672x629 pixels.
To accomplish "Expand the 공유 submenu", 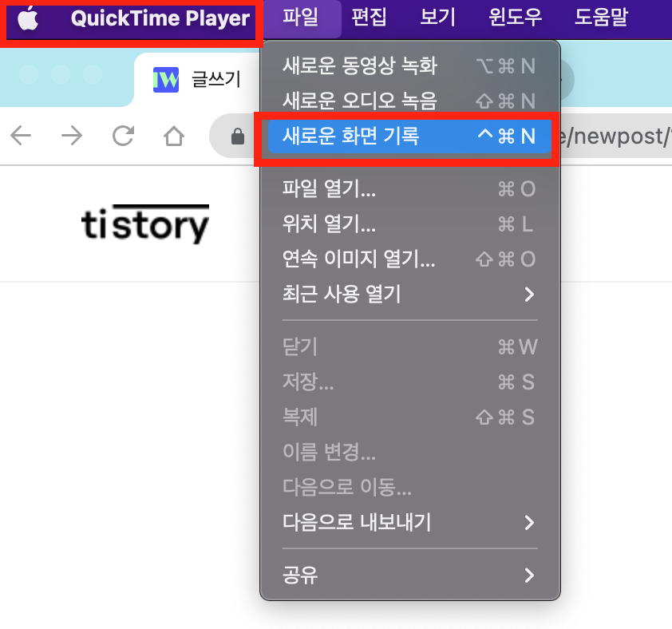I will (x=409, y=575).
